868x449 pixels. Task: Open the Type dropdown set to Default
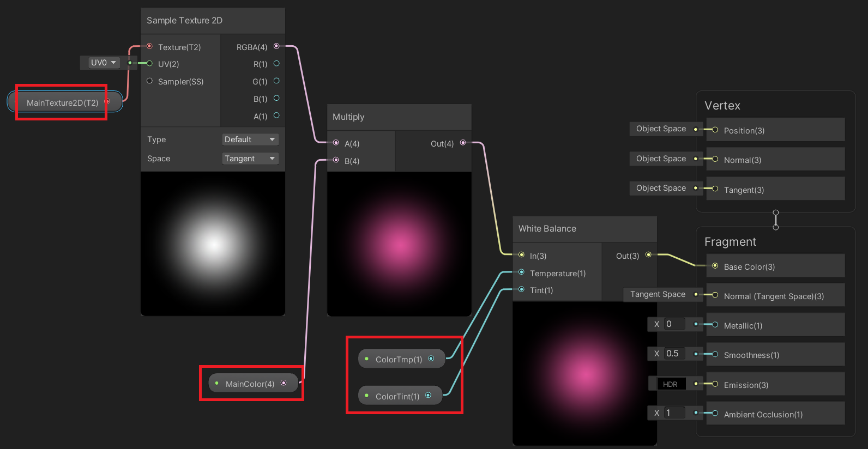[250, 139]
